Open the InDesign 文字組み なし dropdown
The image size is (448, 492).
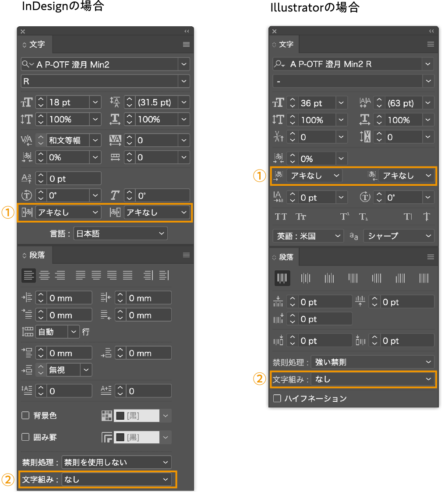pyautogui.click(x=116, y=479)
